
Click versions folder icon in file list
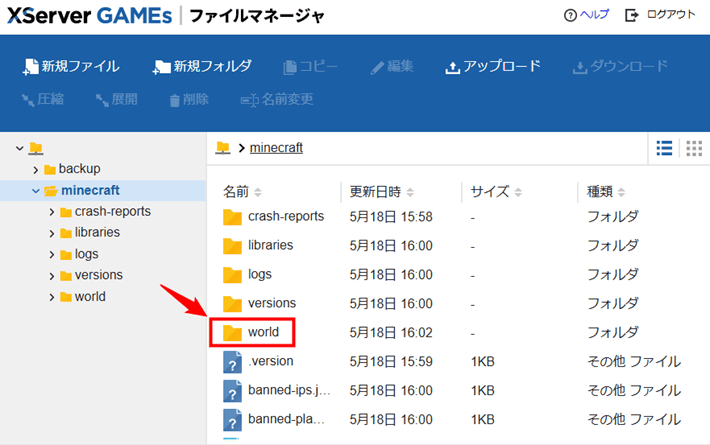(x=232, y=304)
